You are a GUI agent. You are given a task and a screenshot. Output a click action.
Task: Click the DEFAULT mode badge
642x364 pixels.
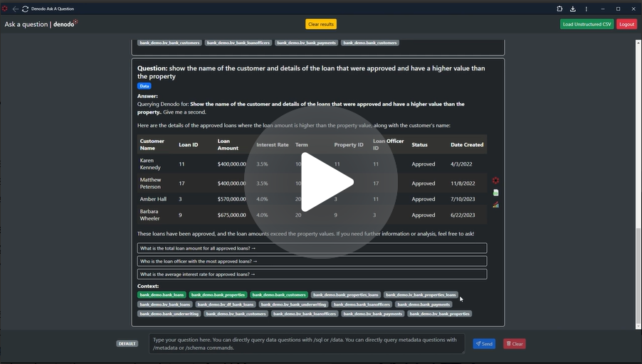(127, 343)
